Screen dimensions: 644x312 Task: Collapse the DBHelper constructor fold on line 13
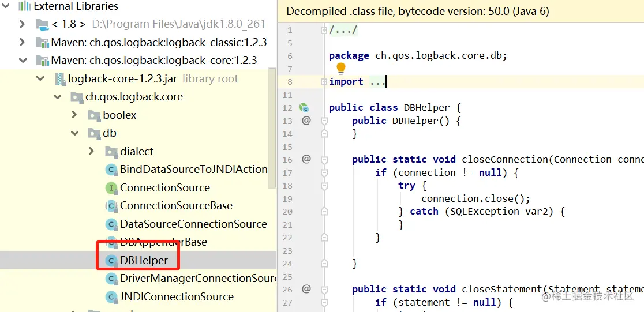[x=324, y=121]
